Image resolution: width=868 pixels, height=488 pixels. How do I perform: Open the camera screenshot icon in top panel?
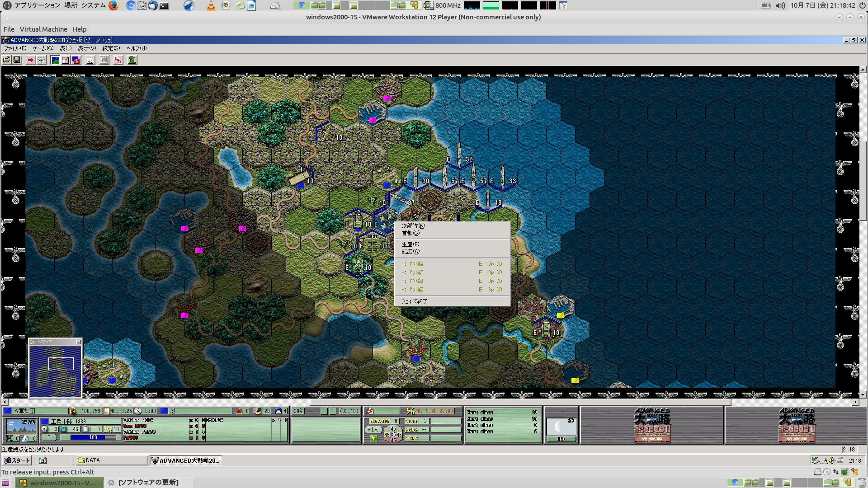pos(142,5)
